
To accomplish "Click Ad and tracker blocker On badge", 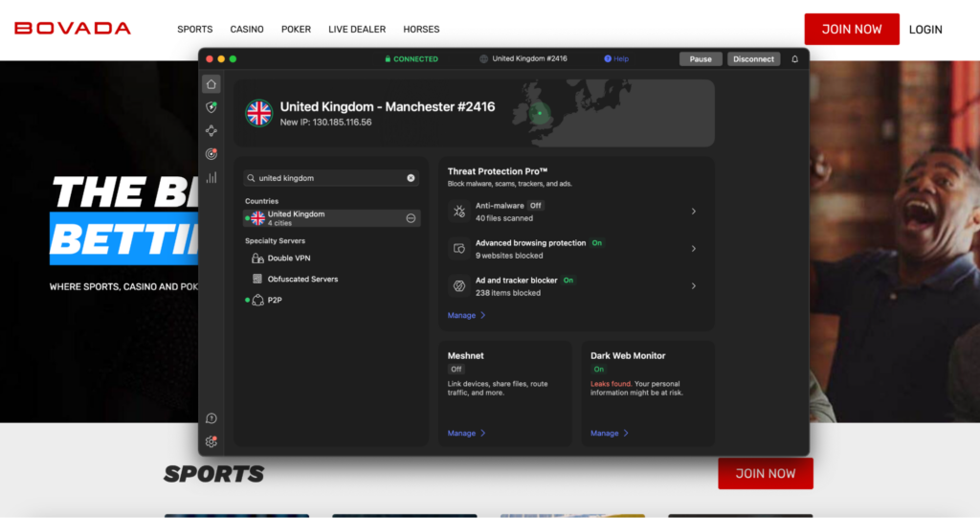I will click(x=568, y=281).
